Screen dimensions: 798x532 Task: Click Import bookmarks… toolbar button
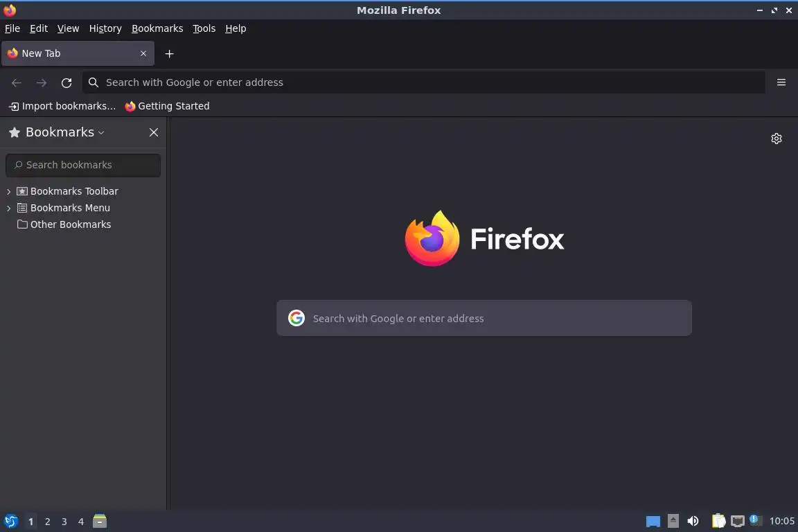point(62,106)
